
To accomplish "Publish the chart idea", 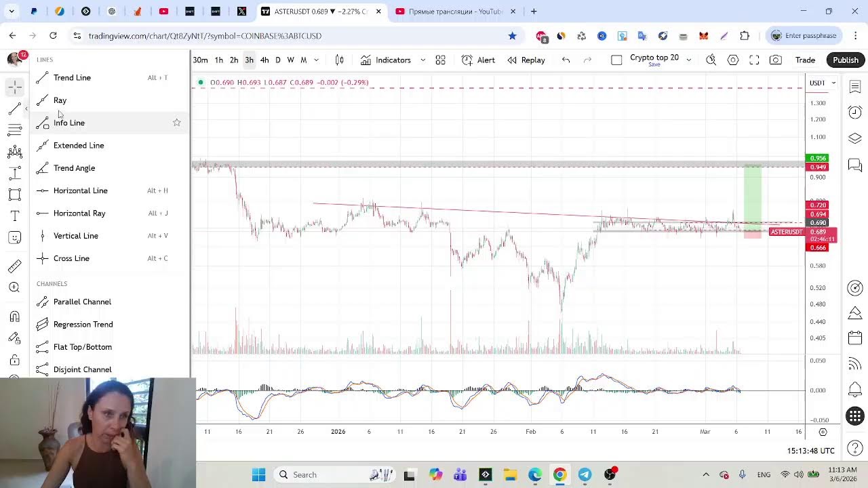I will coord(846,60).
